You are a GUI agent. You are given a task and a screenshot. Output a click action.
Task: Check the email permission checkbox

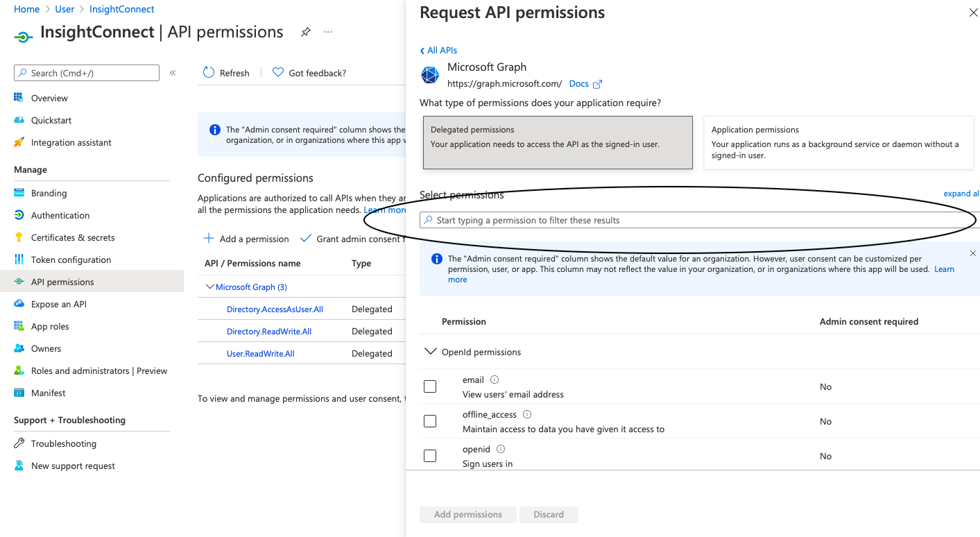pyautogui.click(x=430, y=386)
